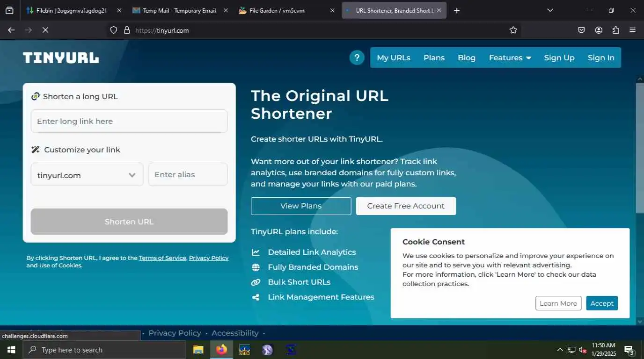Open File Explorer from the taskbar
Viewport: 644px width, 359px height.
198,350
